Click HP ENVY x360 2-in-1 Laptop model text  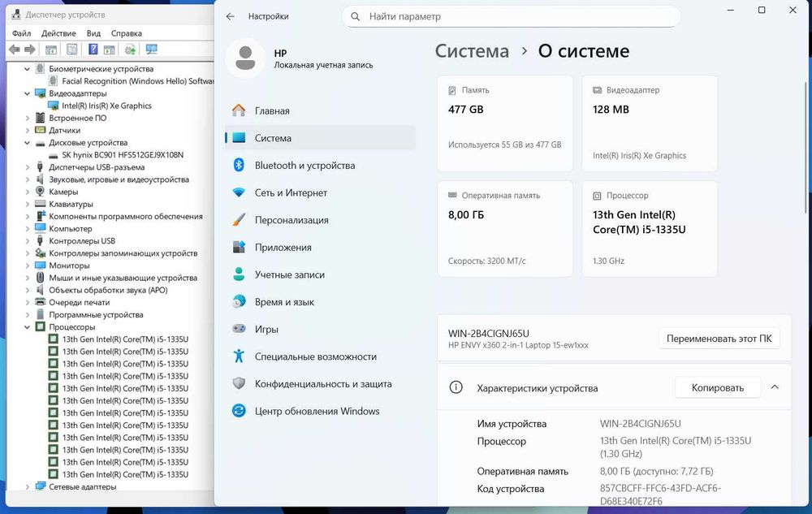(518, 345)
